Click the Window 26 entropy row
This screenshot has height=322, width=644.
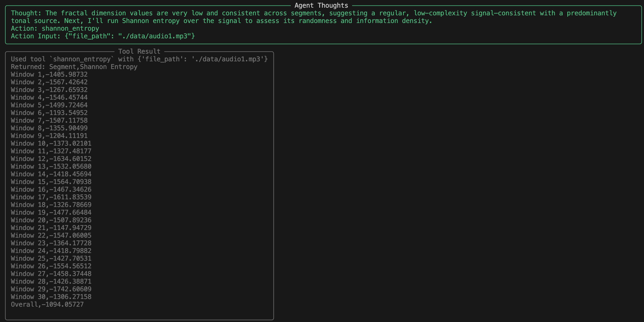point(51,266)
